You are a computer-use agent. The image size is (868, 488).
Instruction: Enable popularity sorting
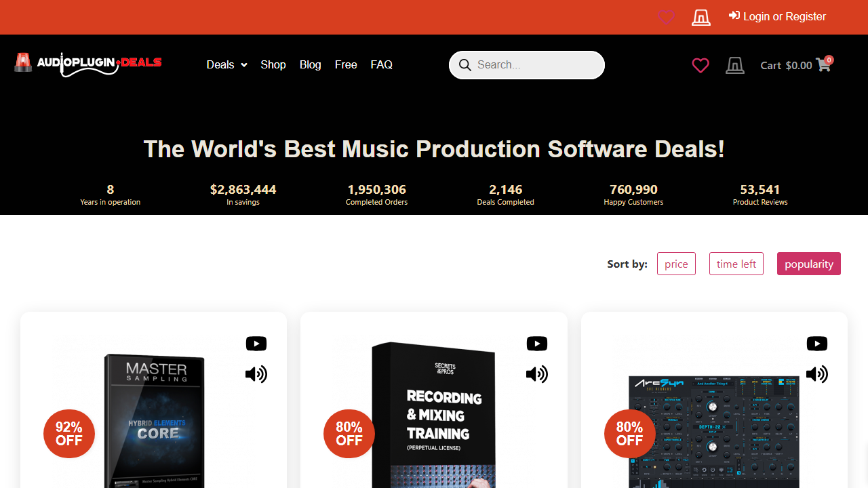click(808, 264)
